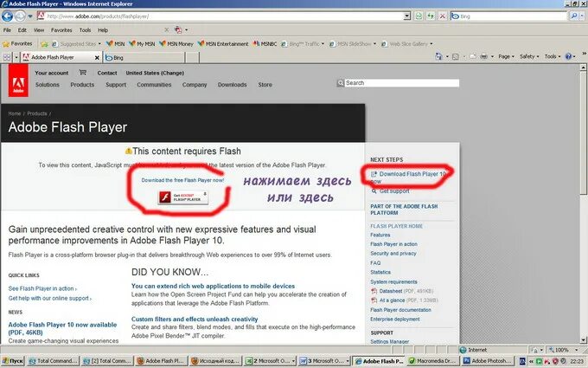Switch to Macromedia Dreamweaver taskbar button
Viewport: 588px width, 368px height.
point(432,361)
